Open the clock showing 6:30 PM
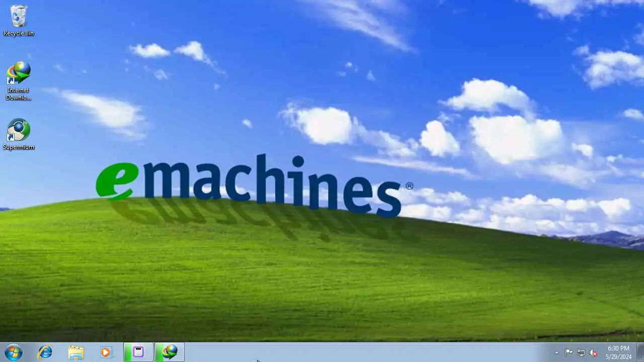 [x=618, y=352]
